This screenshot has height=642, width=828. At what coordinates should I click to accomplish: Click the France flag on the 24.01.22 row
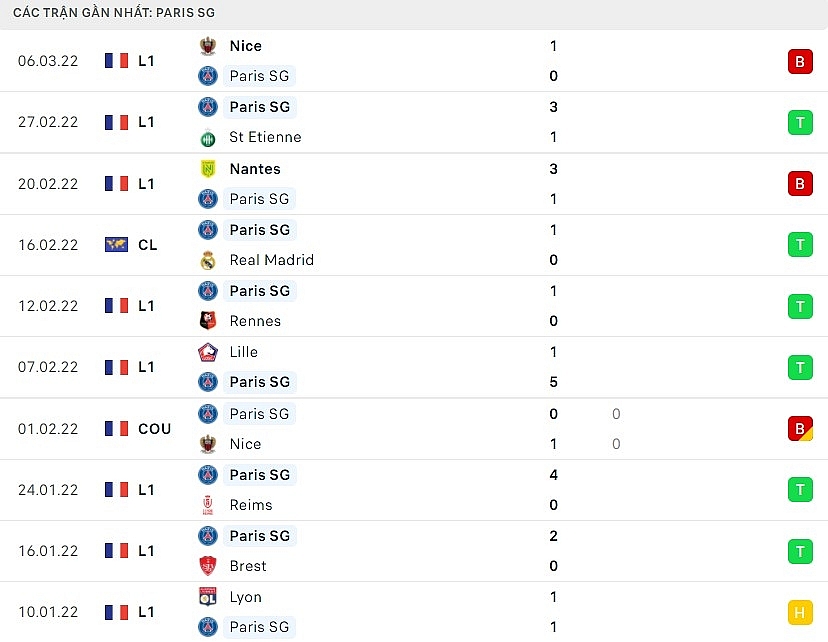click(x=117, y=490)
